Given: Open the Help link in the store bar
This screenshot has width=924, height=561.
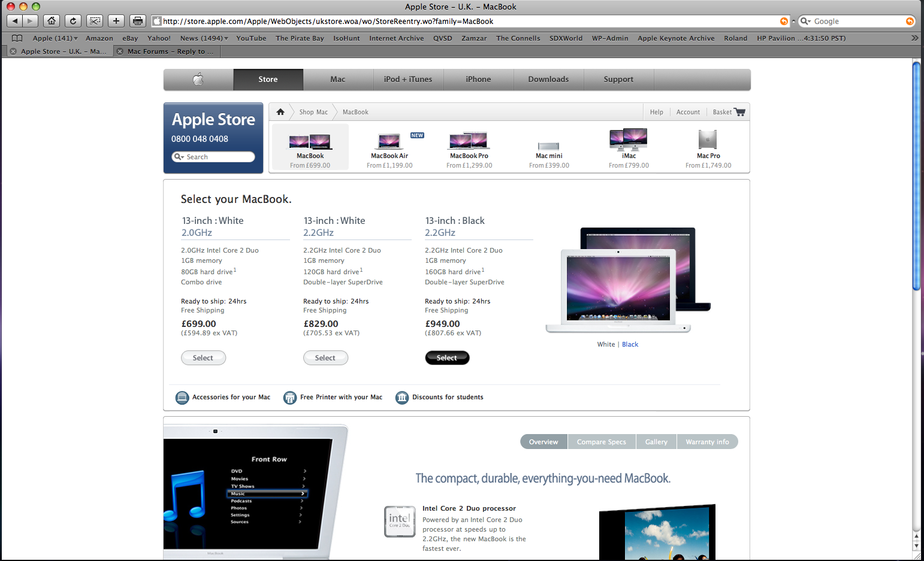Looking at the screenshot, I should (x=657, y=112).
